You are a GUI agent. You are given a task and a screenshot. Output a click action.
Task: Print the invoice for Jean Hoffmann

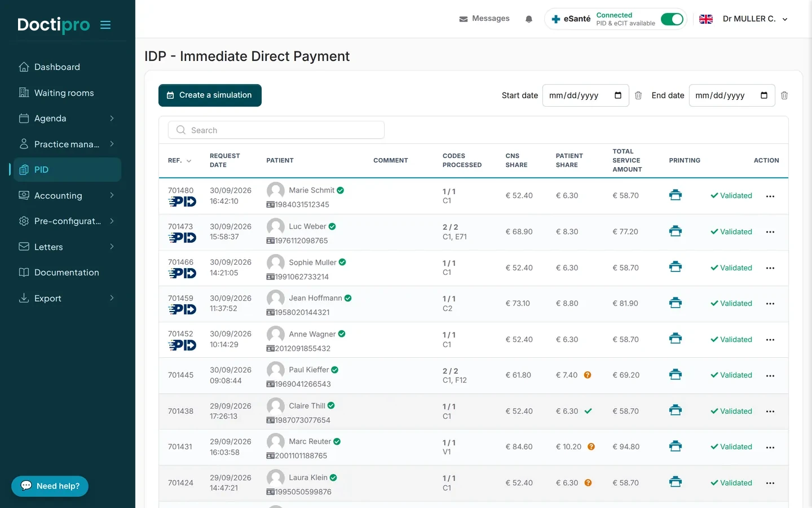point(676,303)
